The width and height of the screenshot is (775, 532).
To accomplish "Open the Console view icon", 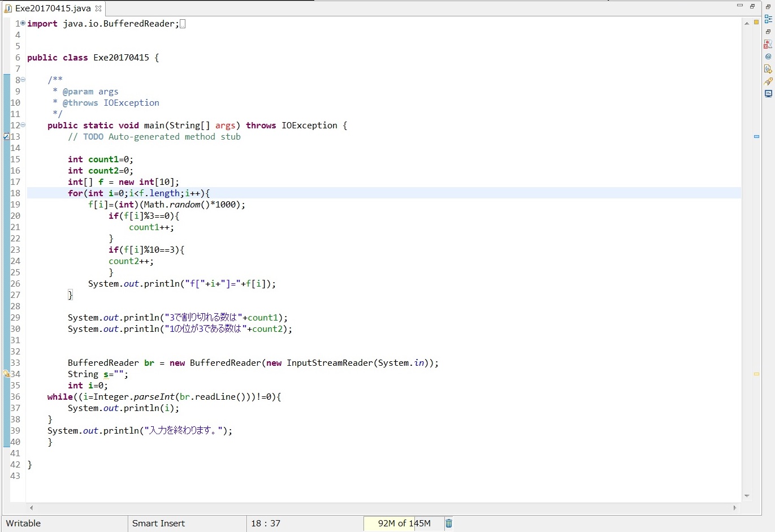I will tap(768, 93).
